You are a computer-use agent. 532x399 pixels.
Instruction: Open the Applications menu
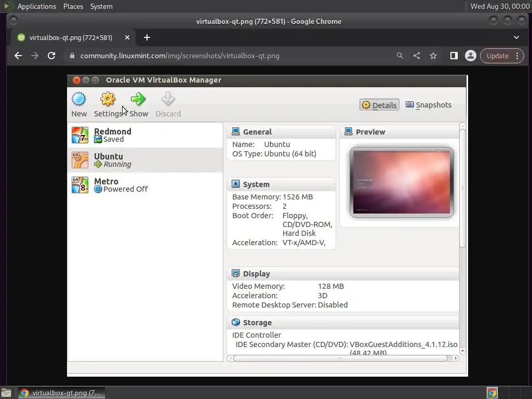point(37,6)
